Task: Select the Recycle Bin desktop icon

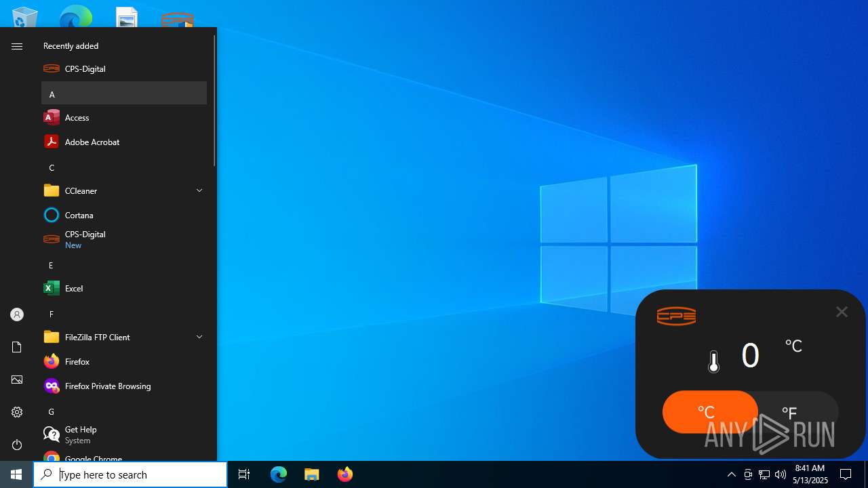Action: coord(25,17)
